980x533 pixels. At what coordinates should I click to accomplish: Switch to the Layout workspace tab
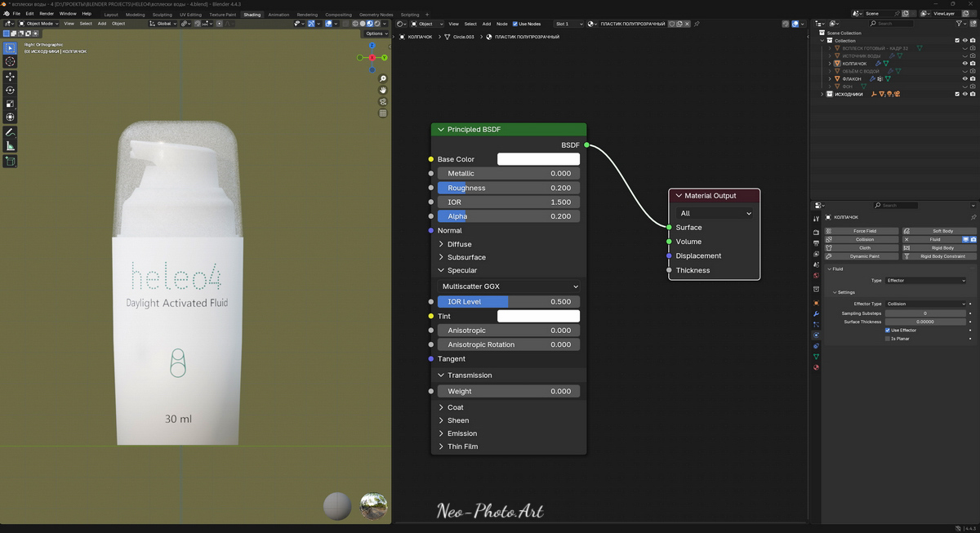pyautogui.click(x=111, y=14)
